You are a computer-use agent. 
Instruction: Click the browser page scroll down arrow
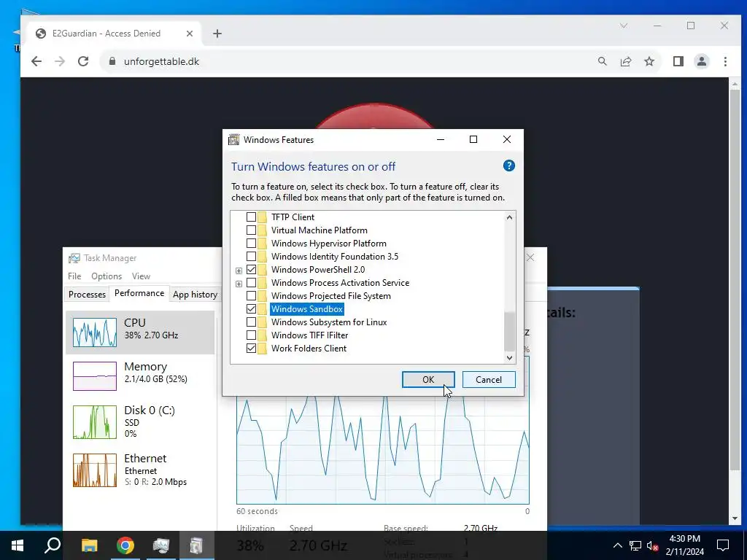tap(735, 518)
